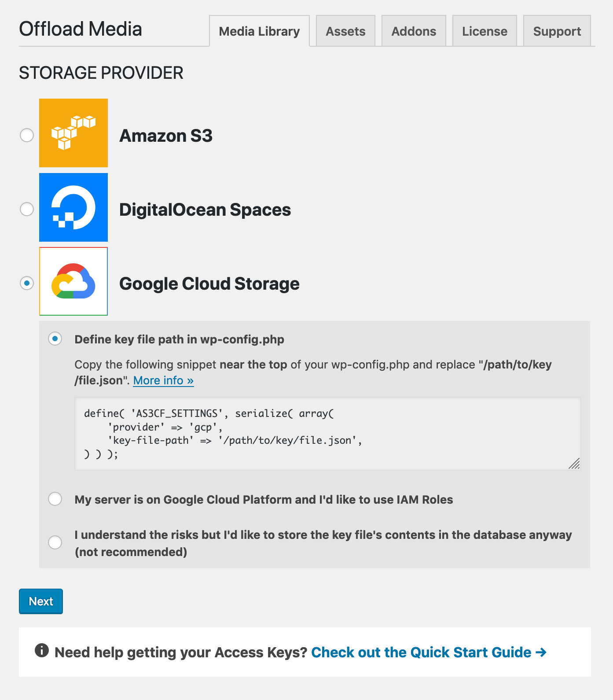Open the "More info" link

[163, 380]
